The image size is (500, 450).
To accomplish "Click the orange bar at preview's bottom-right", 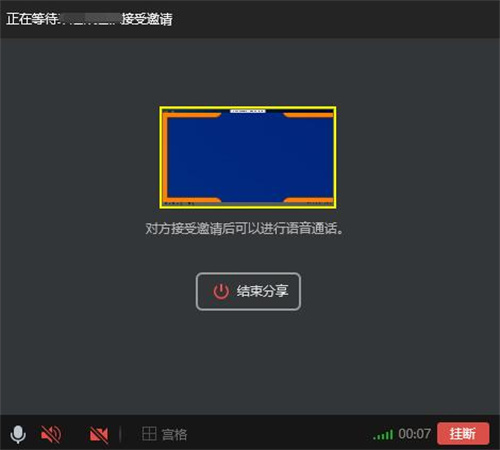I will 308,200.
